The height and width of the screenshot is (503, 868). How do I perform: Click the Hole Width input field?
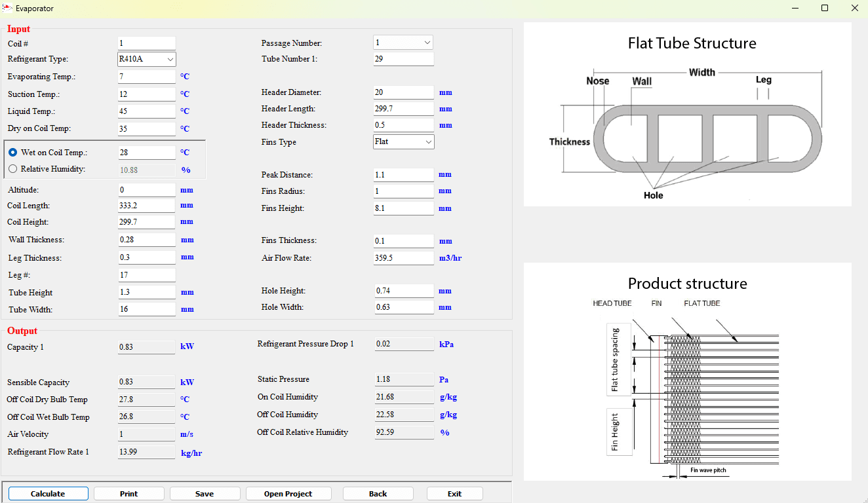(404, 307)
